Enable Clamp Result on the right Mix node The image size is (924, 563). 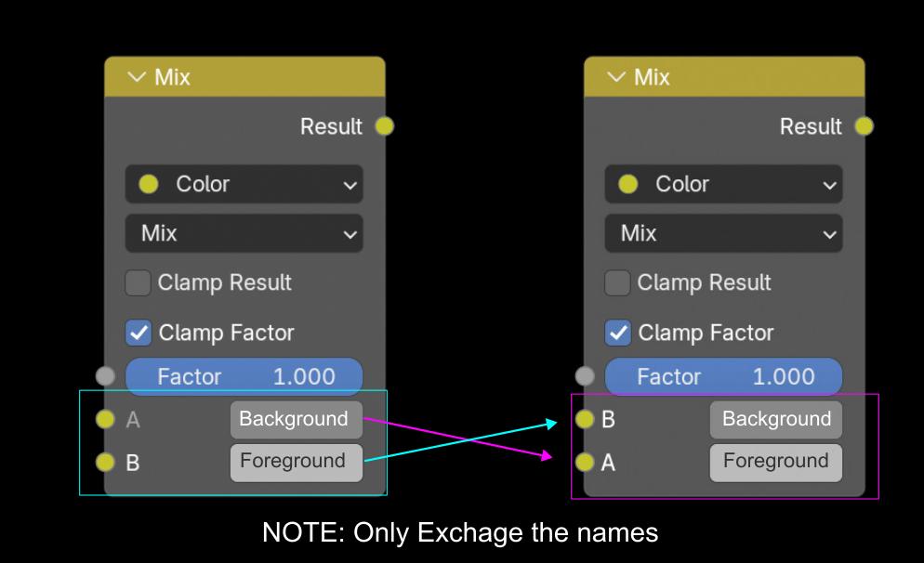617,282
